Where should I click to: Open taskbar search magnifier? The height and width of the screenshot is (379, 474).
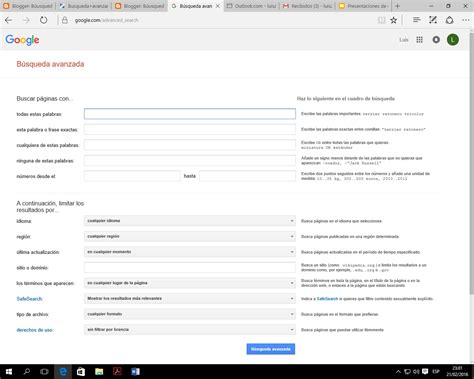(27, 372)
